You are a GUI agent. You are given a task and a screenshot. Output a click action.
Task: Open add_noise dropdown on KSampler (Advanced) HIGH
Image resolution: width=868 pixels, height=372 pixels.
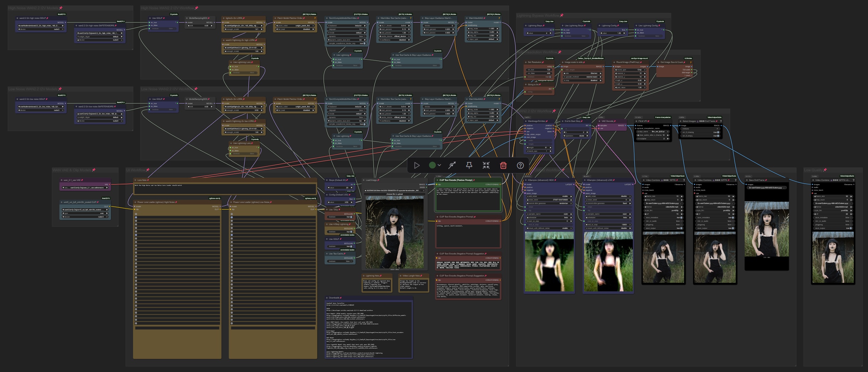549,196
